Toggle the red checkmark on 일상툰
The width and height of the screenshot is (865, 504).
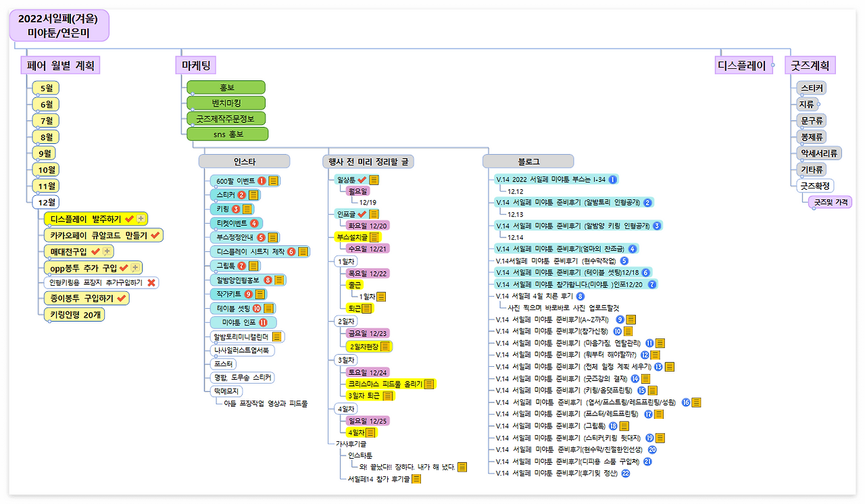point(362,180)
